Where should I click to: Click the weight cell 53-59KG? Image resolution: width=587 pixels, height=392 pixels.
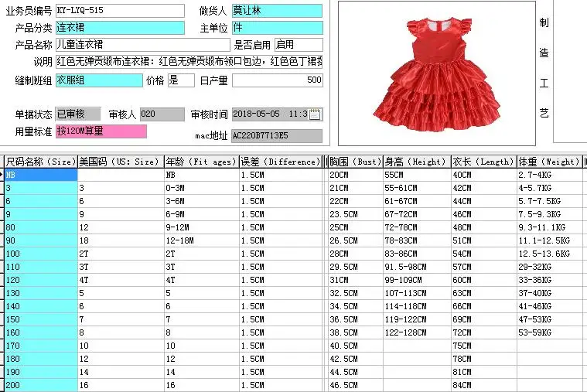[550, 332]
